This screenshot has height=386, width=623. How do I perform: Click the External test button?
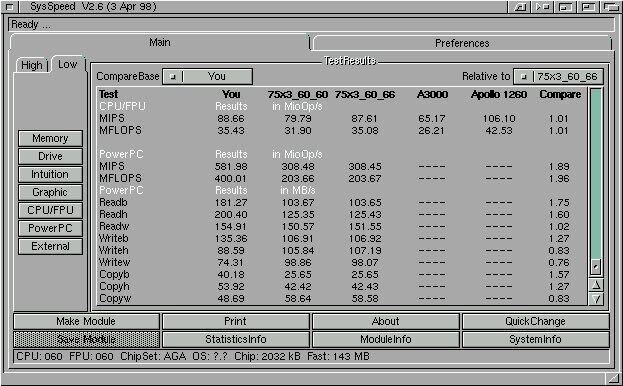tap(50, 246)
